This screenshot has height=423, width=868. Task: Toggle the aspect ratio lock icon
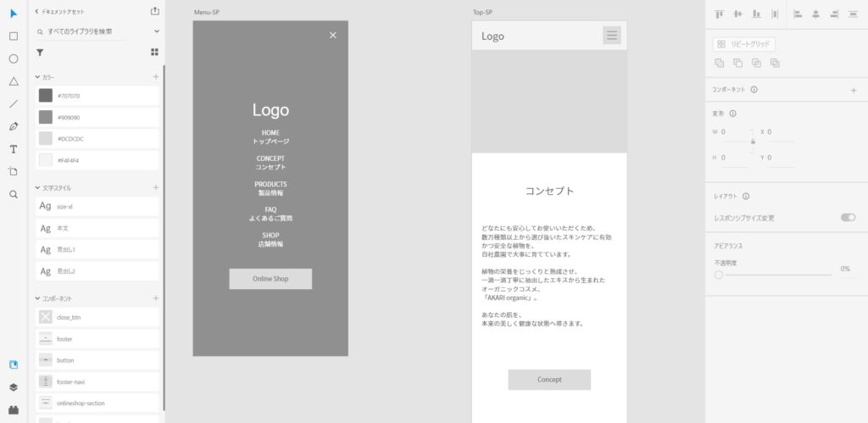coord(753,142)
